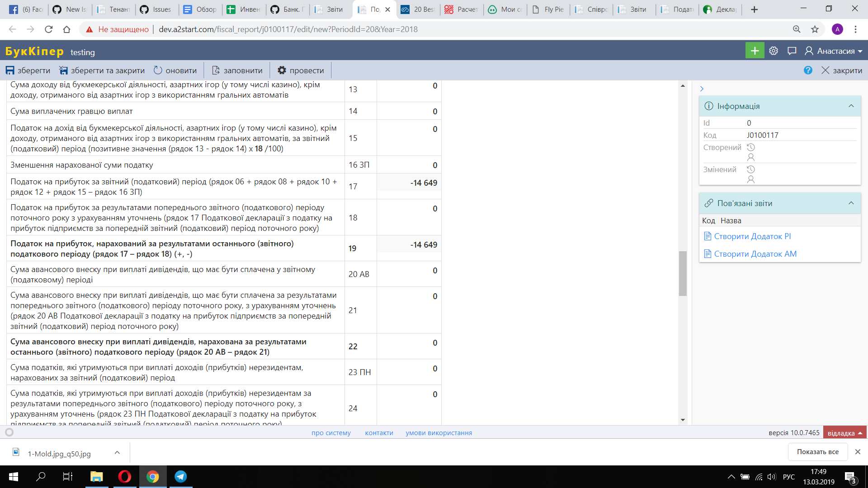Click the blue help question icon
Image resolution: width=868 pixels, height=488 pixels.
(x=808, y=70)
